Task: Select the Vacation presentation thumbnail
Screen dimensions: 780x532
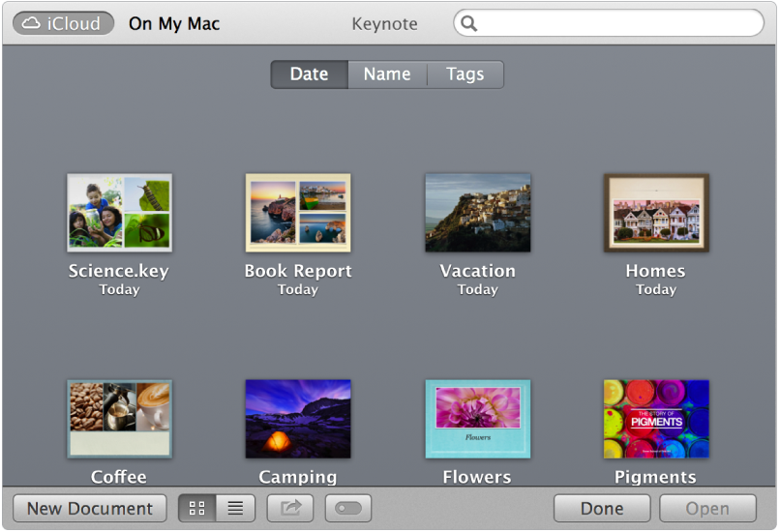Action: click(x=477, y=212)
